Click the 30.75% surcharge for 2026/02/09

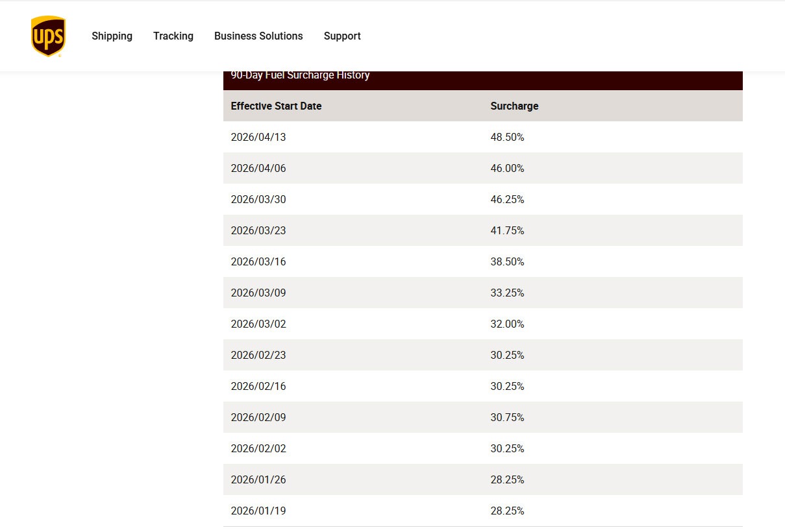click(x=507, y=417)
